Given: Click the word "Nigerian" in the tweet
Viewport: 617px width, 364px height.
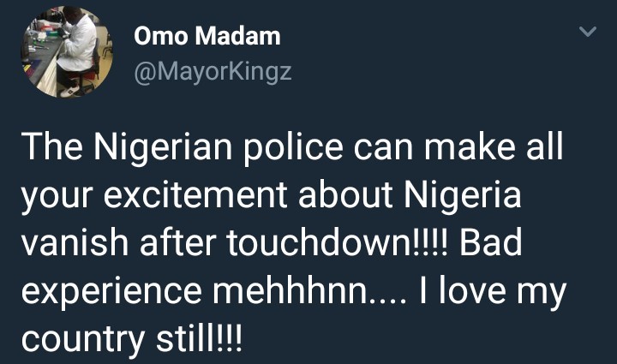Looking at the screenshot, I should point(169,149).
